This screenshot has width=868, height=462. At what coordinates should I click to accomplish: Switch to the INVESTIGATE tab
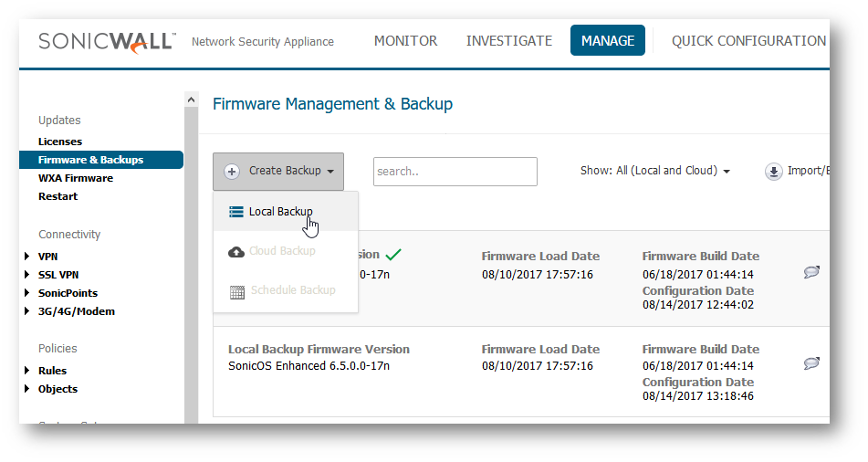pyautogui.click(x=508, y=41)
